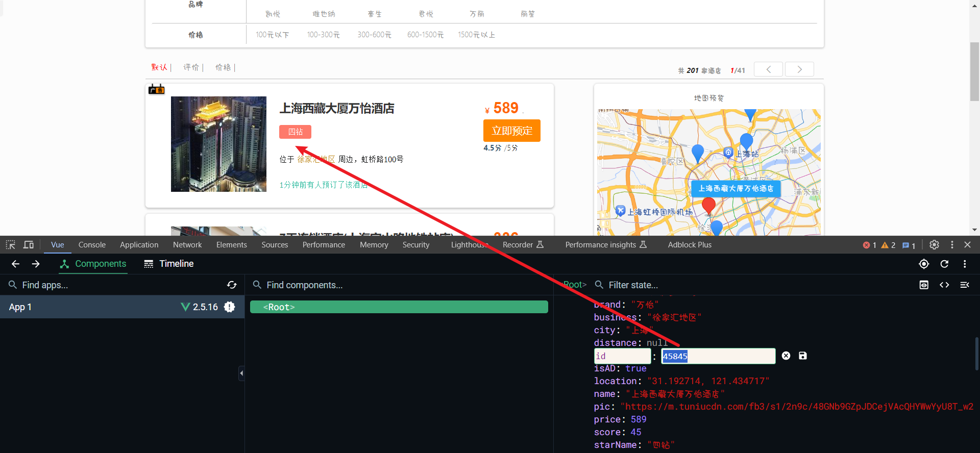The height and width of the screenshot is (453, 980).
Task: Open DevTools settings gear
Action: (x=934, y=245)
